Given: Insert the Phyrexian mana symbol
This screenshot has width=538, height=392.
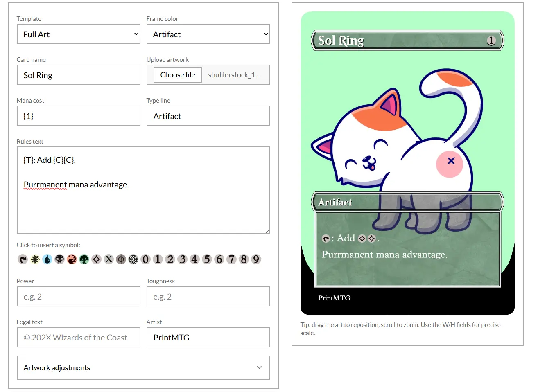Looking at the screenshot, I should coord(121,259).
